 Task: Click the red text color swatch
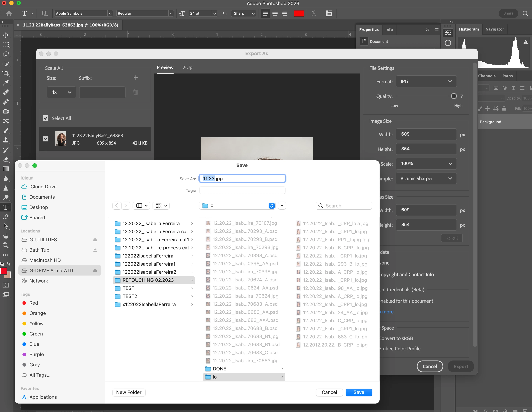coord(299,13)
